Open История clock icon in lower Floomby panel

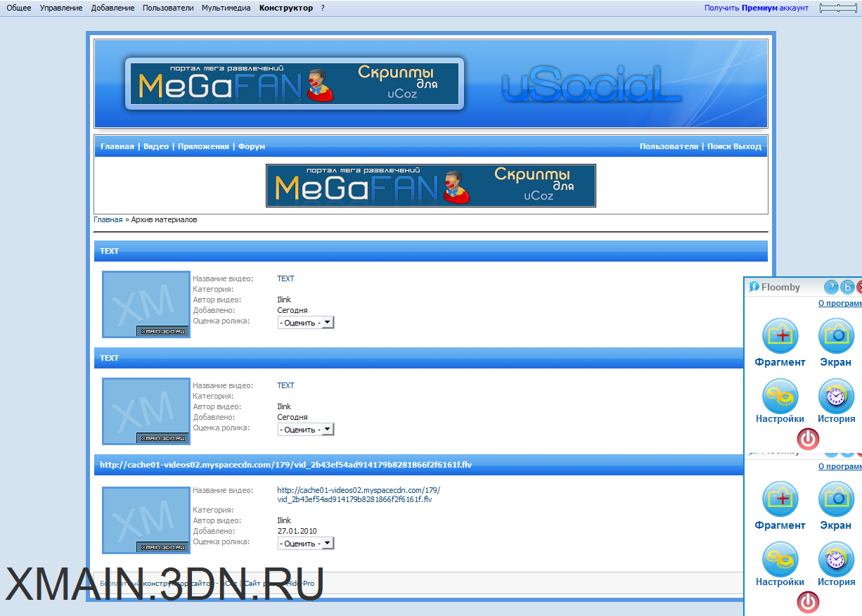(x=836, y=559)
